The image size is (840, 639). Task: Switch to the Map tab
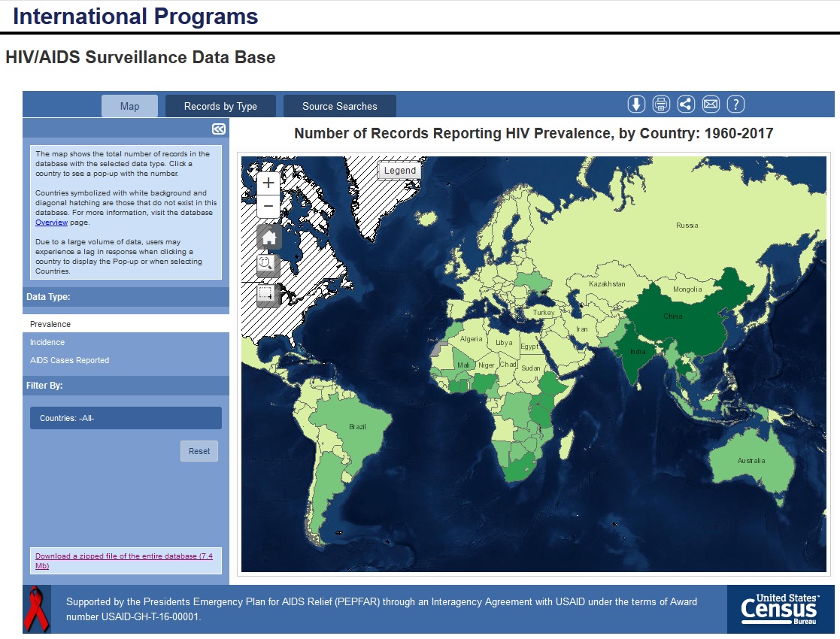pos(129,106)
